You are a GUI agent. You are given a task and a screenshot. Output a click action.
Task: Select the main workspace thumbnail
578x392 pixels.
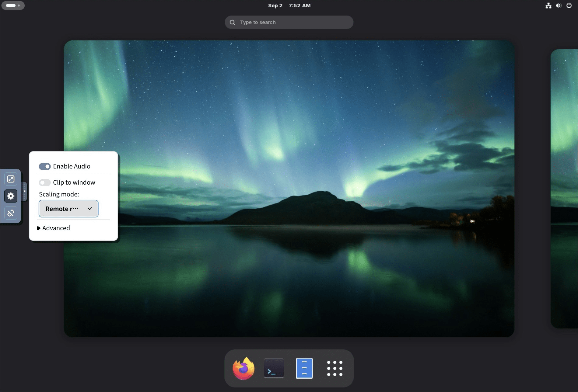[x=289, y=189]
